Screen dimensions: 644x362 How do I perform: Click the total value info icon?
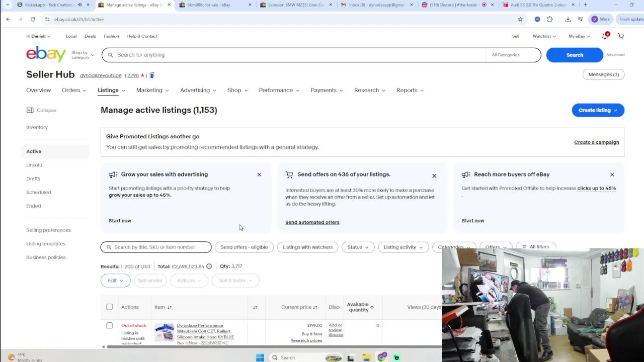pyautogui.click(x=209, y=266)
